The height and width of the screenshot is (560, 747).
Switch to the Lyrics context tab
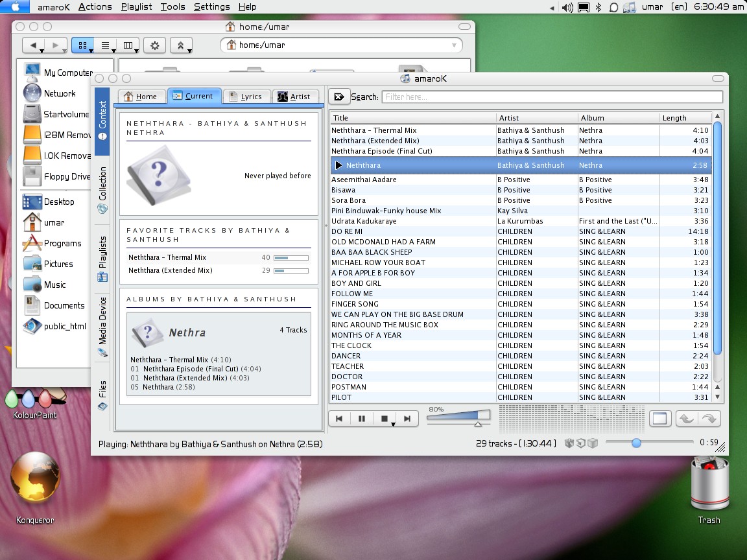pyautogui.click(x=246, y=97)
